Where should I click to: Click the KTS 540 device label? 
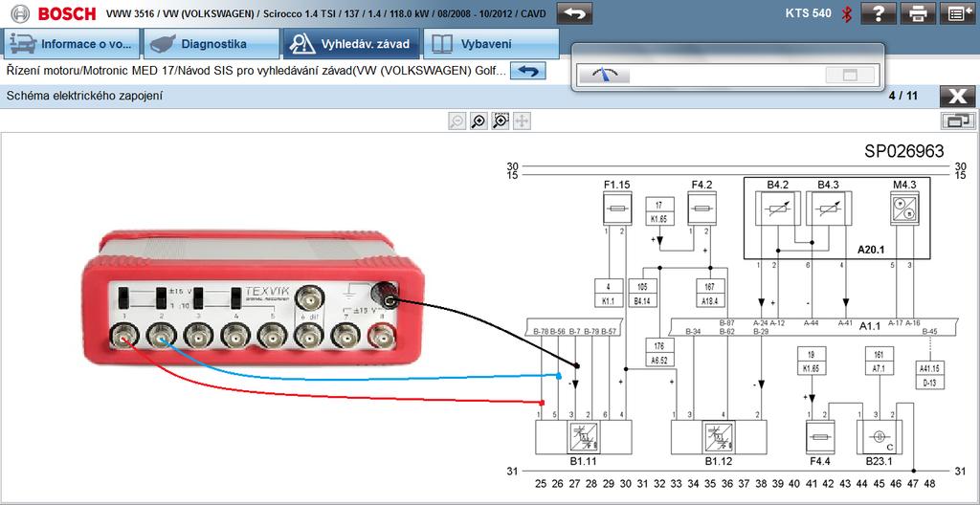tap(809, 12)
